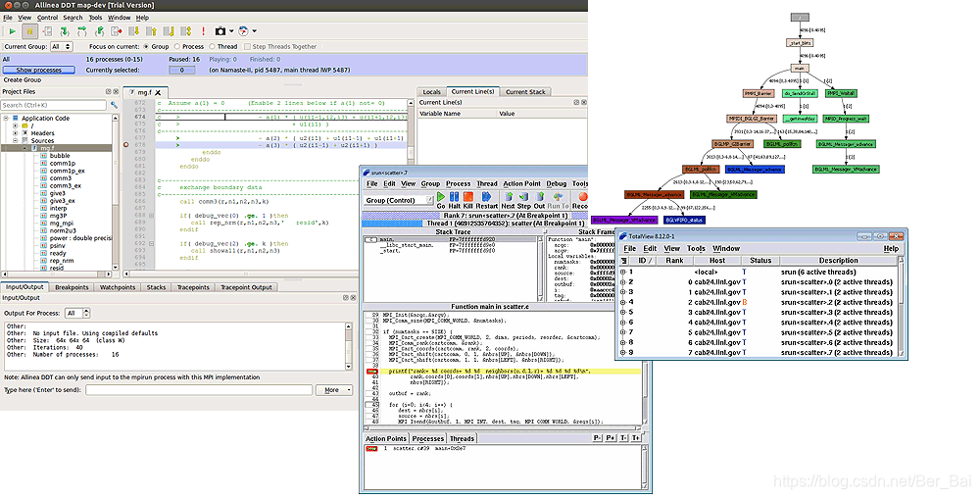Viewport: 980px width, 499px height.
Task: Select the Process focus radio button
Action: [x=177, y=46]
